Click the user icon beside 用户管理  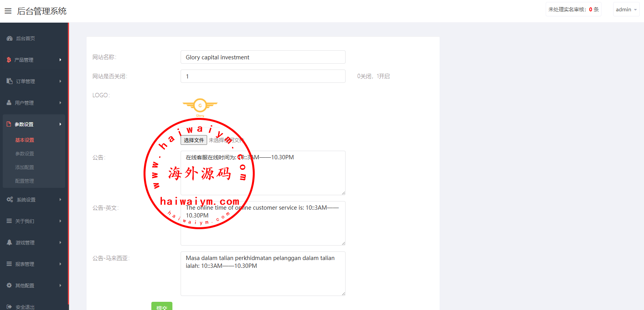point(9,103)
